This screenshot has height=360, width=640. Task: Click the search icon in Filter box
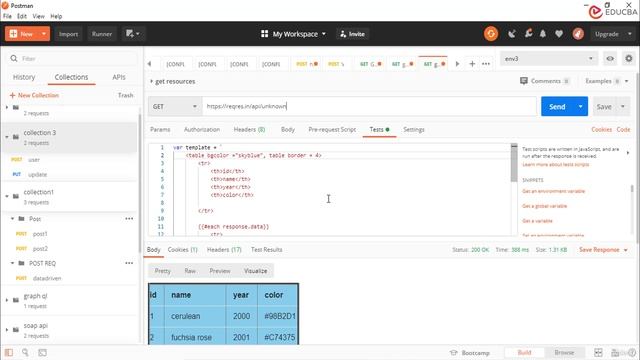pos(14,58)
